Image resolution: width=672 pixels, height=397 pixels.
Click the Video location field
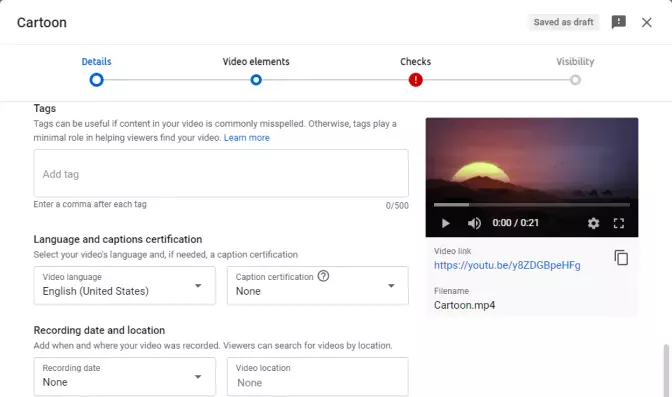[318, 376]
